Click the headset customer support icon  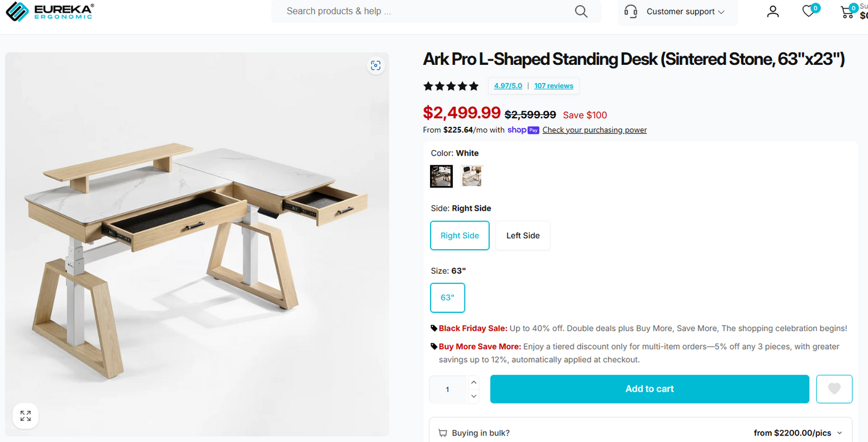click(631, 11)
